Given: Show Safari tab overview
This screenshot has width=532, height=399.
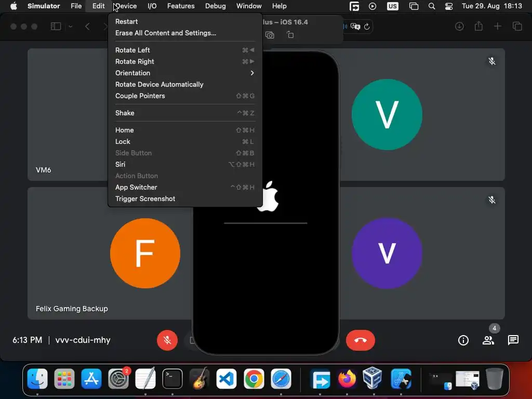Looking at the screenshot, I should click(x=517, y=26).
